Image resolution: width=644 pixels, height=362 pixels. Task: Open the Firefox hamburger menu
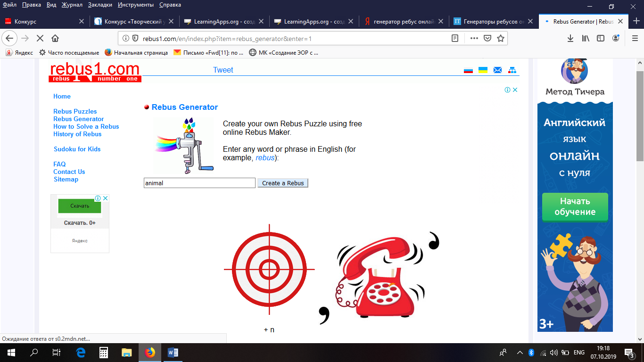[x=635, y=38]
